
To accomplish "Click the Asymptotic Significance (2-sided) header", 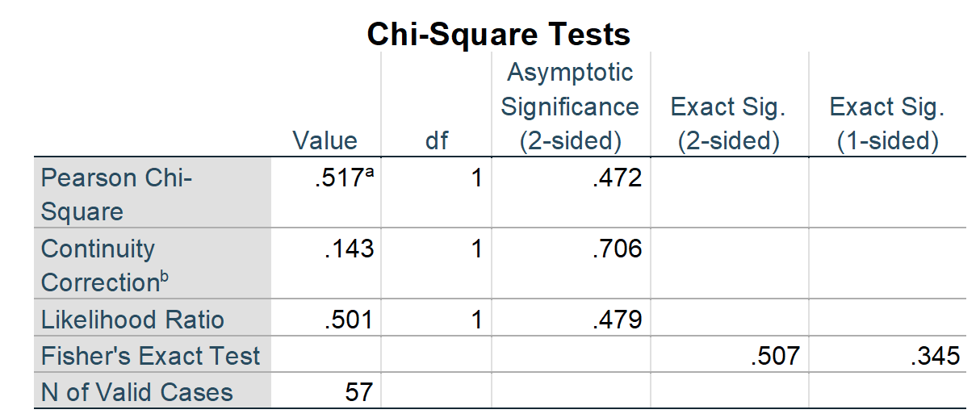I will (570, 107).
